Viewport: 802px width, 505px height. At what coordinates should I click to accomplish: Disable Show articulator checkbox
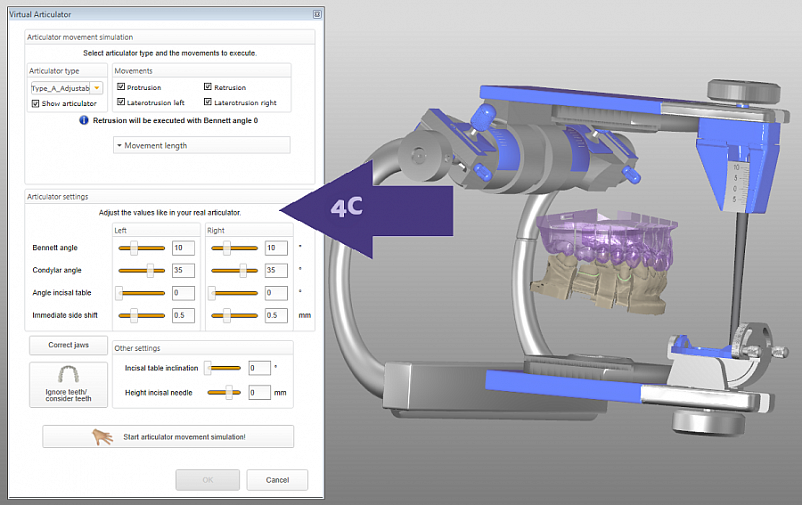coord(35,103)
